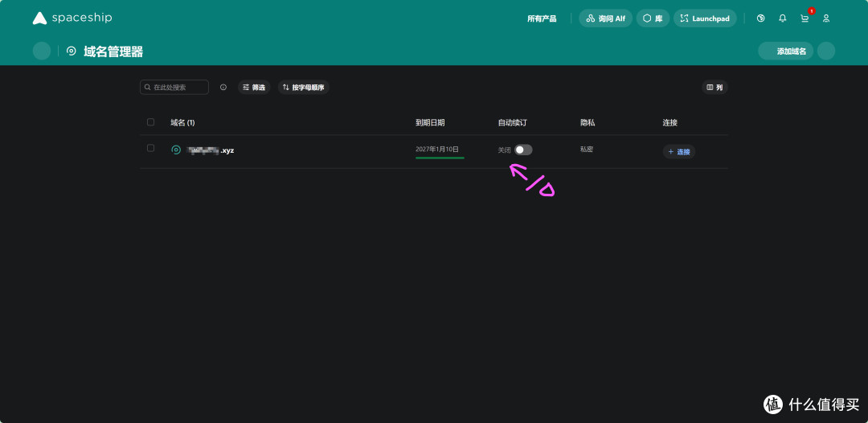Image resolution: width=868 pixels, height=423 pixels.
Task: Open the 库 library
Action: [653, 18]
